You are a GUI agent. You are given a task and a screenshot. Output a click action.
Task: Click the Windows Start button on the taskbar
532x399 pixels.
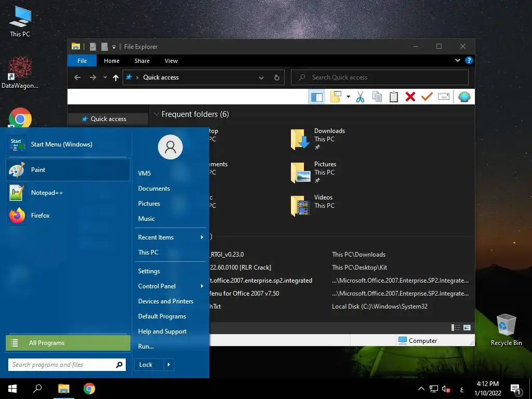click(x=12, y=389)
